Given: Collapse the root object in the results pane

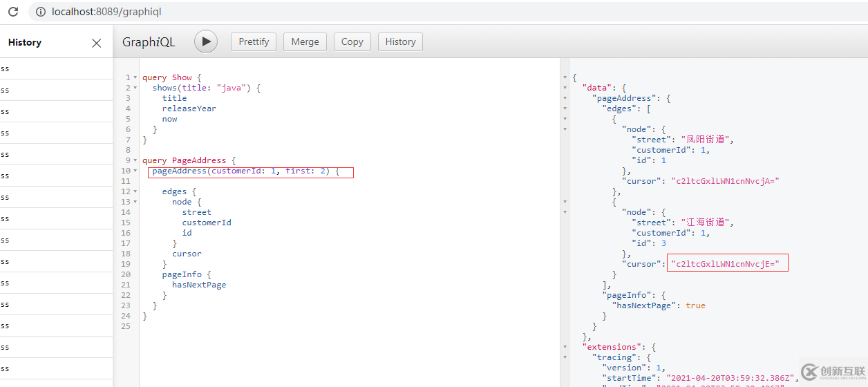Looking at the screenshot, I should 566,77.
